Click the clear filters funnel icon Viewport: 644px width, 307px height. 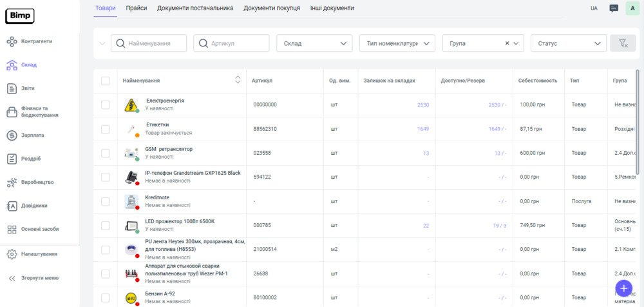623,43
